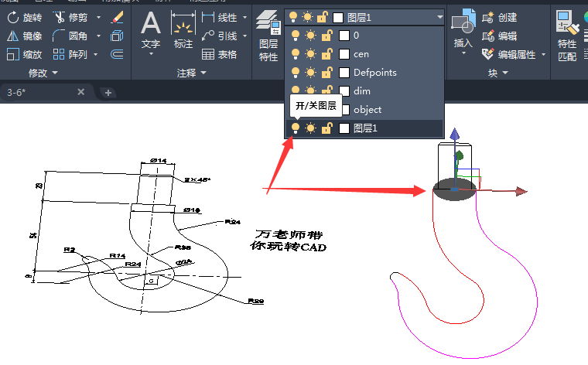
Task: Select the Defpoints layer in list
Action: (x=364, y=73)
